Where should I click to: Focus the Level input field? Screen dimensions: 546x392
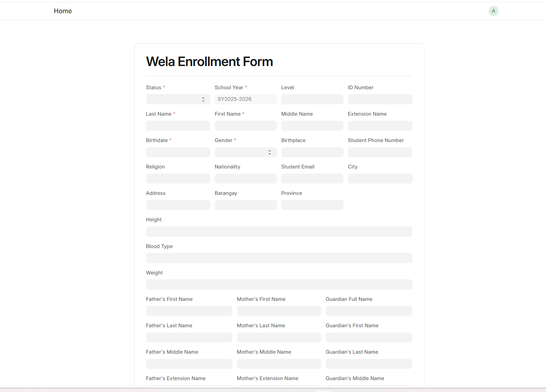point(312,99)
